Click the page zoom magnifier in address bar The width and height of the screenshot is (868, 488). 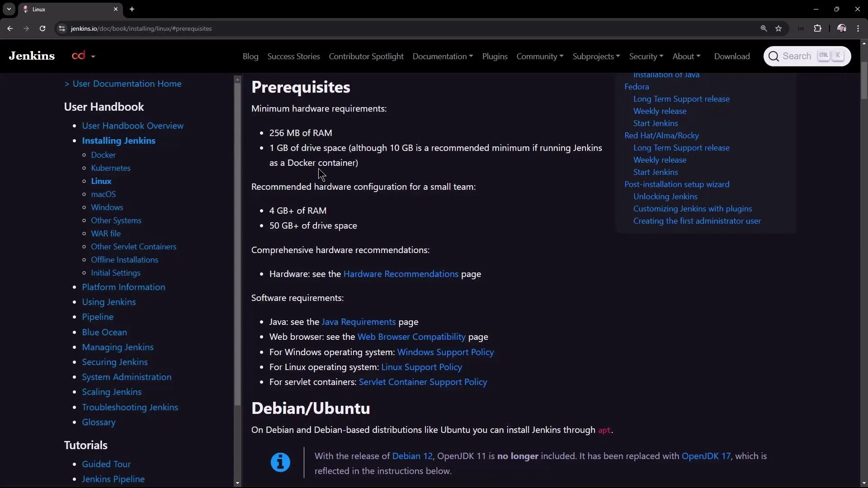(x=764, y=28)
